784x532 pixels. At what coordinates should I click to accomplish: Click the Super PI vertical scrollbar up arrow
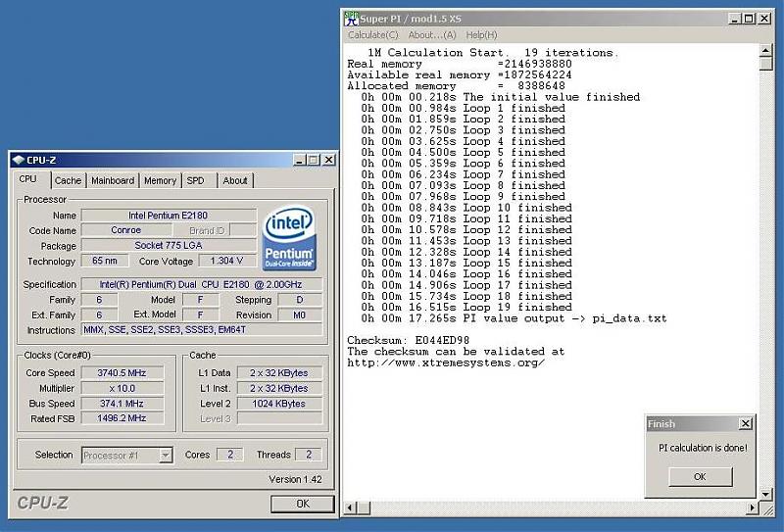(766, 50)
